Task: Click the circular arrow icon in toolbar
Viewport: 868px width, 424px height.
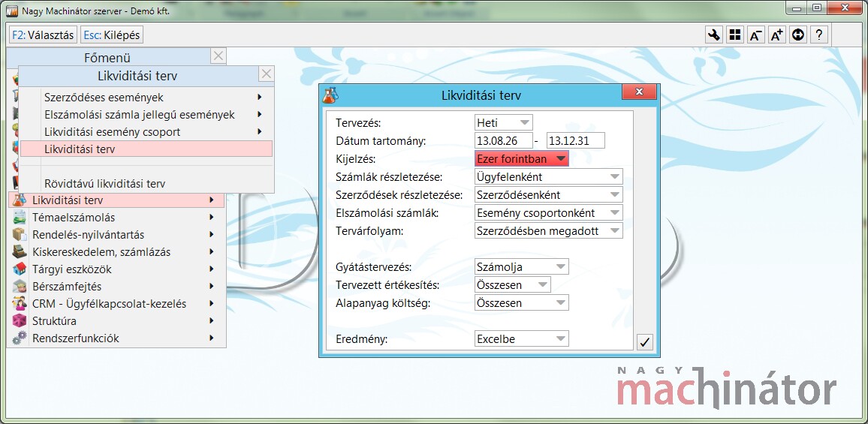Action: pos(797,35)
